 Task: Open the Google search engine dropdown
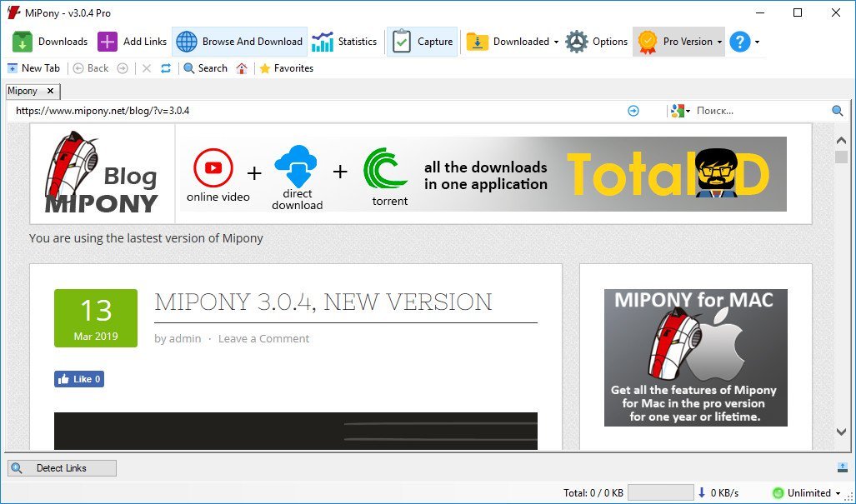[680, 112]
